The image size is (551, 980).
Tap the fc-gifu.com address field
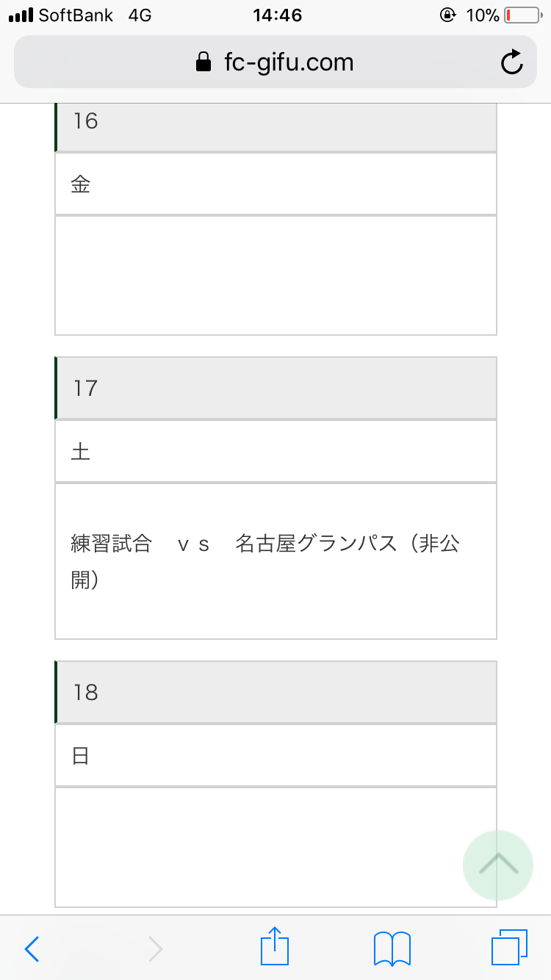[288, 62]
